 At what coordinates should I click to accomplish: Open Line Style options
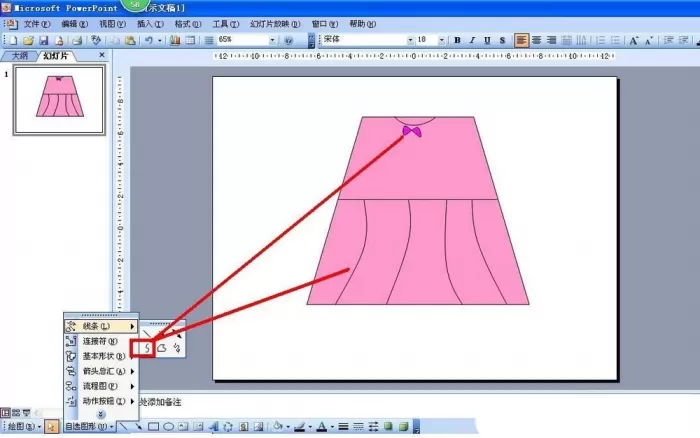click(343, 427)
